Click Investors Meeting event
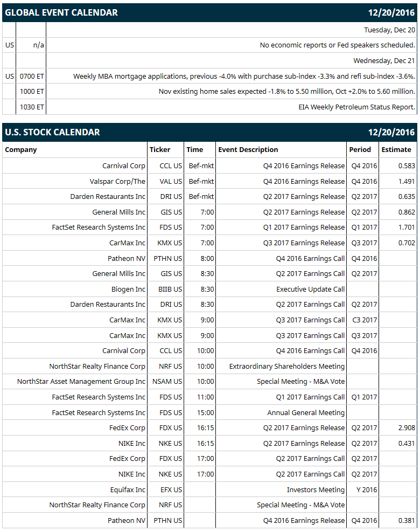Viewport: 420px width, 531px height. 316,489
